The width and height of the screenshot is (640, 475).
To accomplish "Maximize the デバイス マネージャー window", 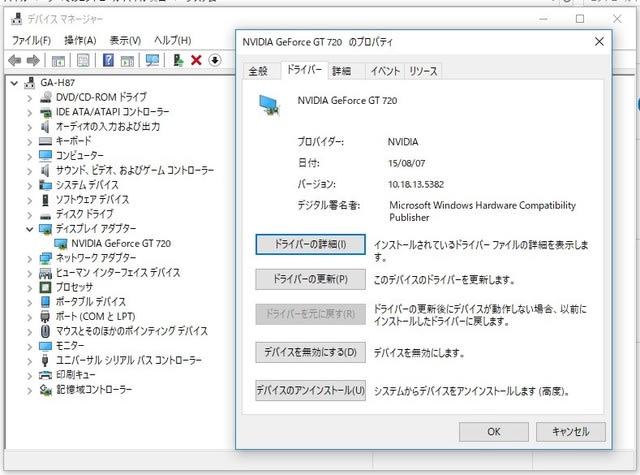I will (x=580, y=19).
